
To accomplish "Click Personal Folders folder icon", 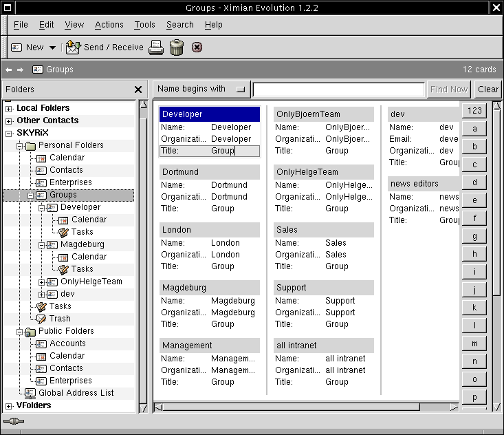I will pos(30,146).
